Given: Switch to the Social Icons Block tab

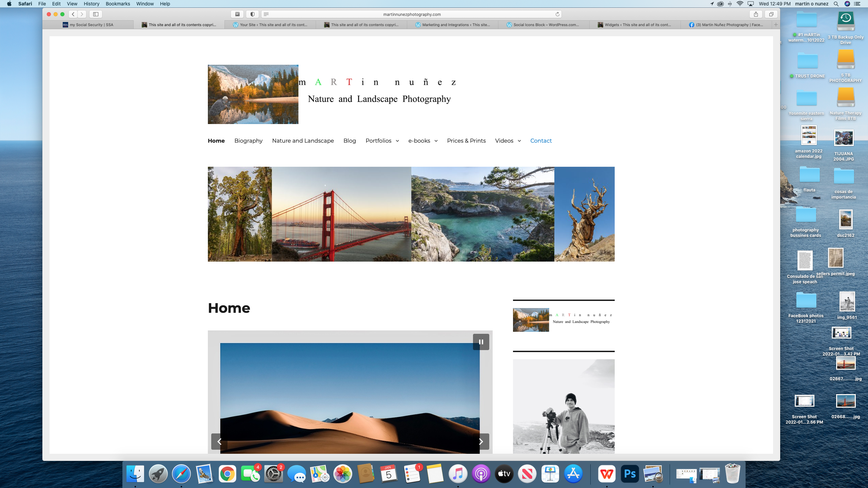Looking at the screenshot, I should tap(544, 25).
